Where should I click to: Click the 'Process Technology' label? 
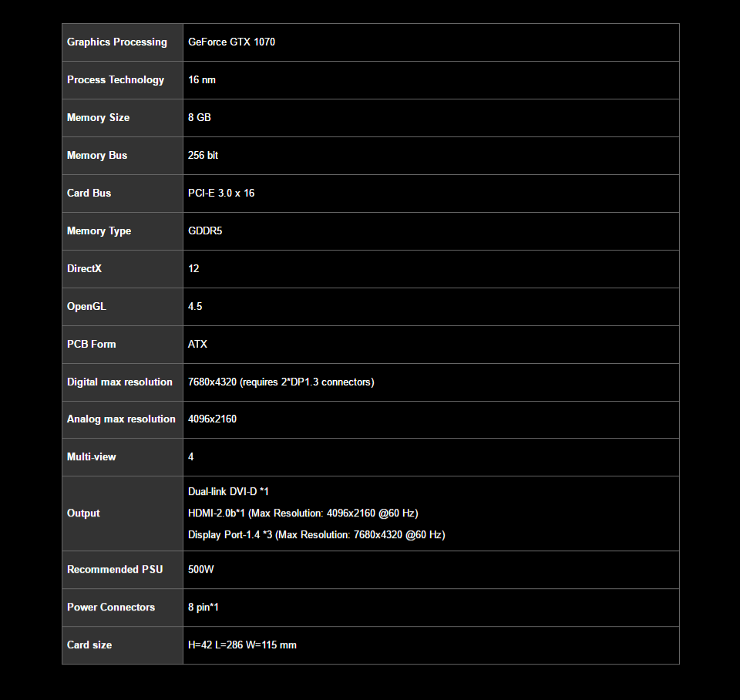click(x=116, y=80)
